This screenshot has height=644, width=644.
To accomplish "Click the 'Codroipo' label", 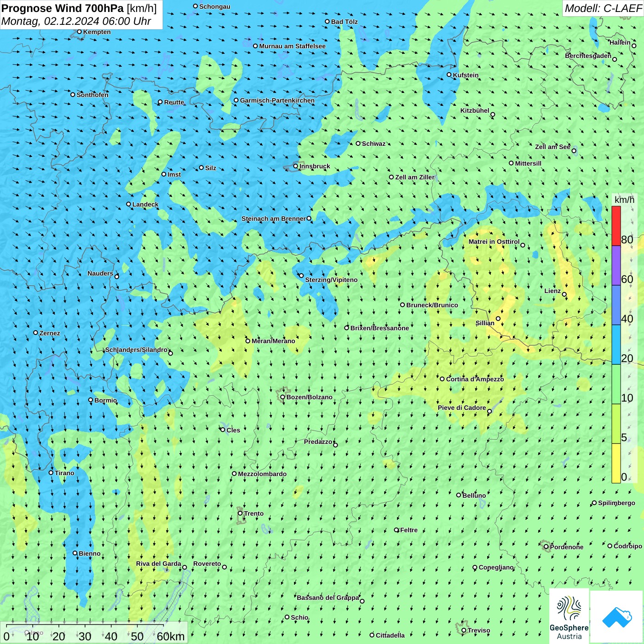I will click(628, 546).
